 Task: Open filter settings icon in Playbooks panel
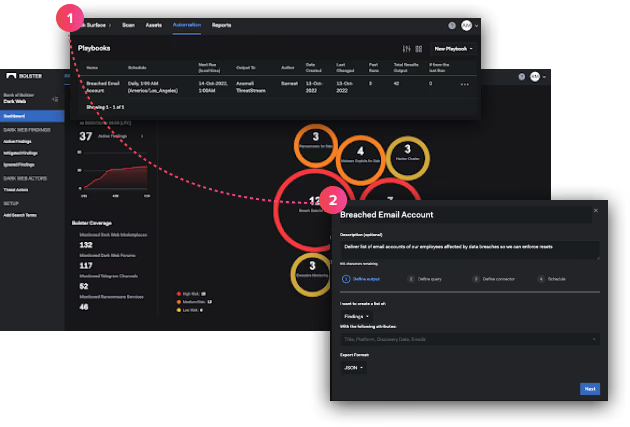click(407, 49)
